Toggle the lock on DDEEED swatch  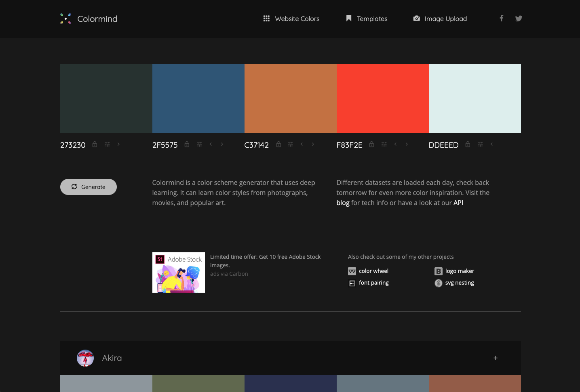468,144
